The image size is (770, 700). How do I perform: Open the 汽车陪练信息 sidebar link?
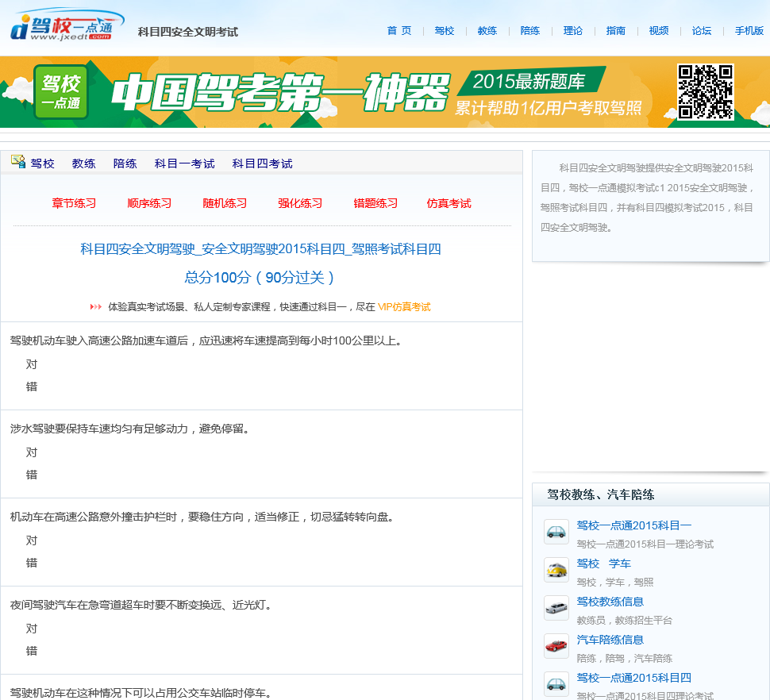point(610,640)
